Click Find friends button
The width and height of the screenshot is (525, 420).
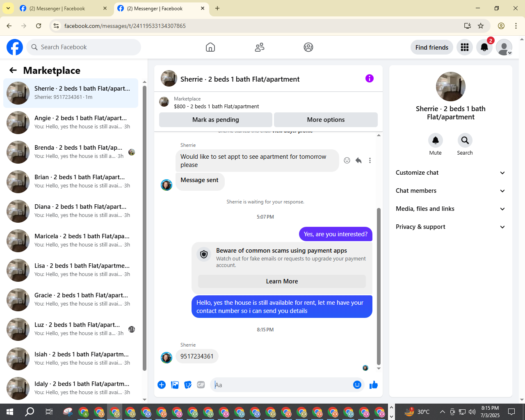(x=432, y=47)
